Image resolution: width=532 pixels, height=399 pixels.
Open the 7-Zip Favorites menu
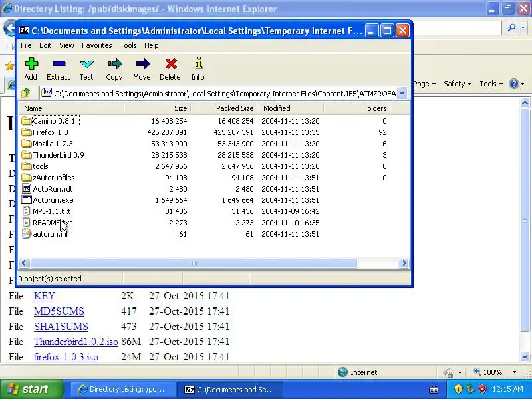pyautogui.click(x=96, y=45)
